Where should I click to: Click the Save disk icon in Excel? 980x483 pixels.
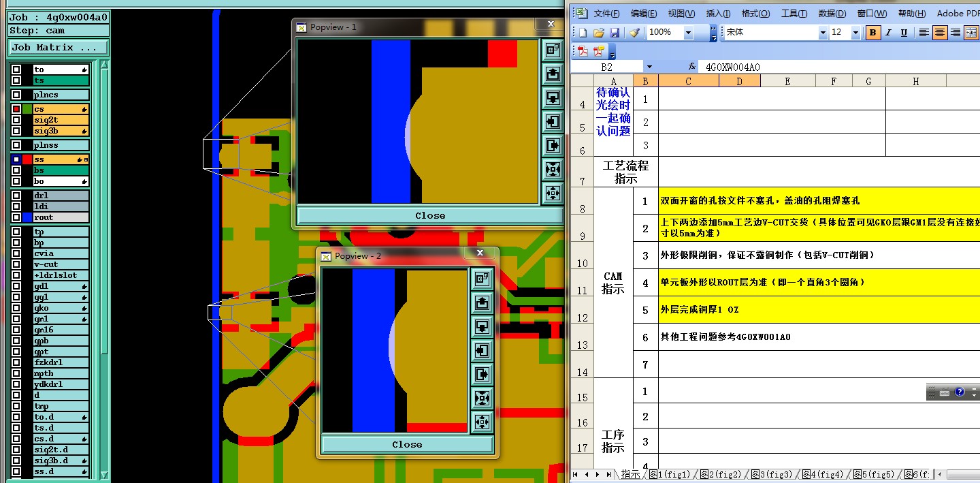click(x=615, y=32)
